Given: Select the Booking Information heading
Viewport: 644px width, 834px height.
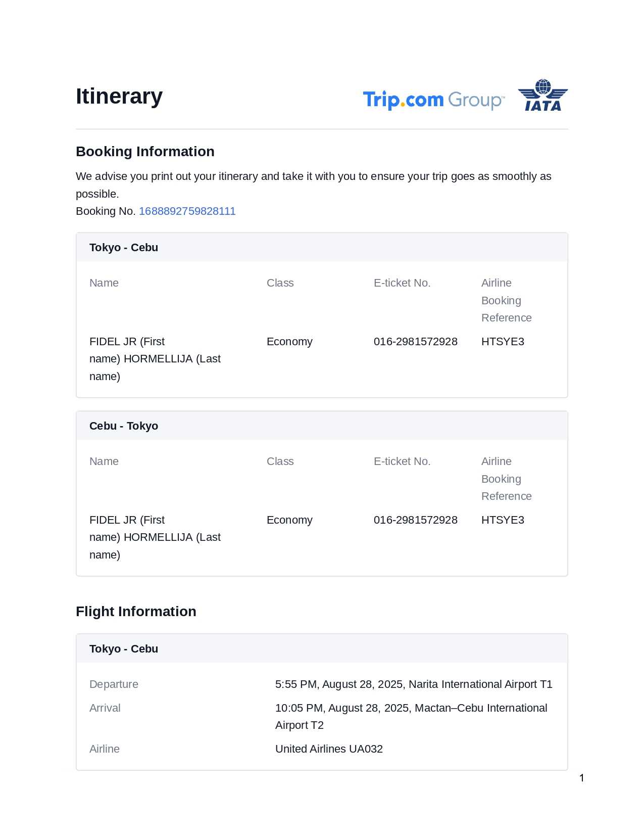Looking at the screenshot, I should 145,152.
